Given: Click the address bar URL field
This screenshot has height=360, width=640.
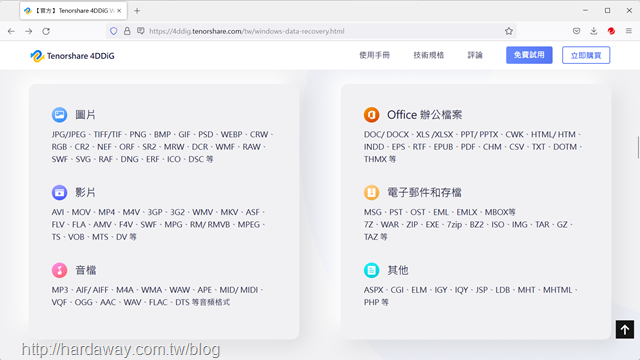Looking at the screenshot, I should click(310, 31).
